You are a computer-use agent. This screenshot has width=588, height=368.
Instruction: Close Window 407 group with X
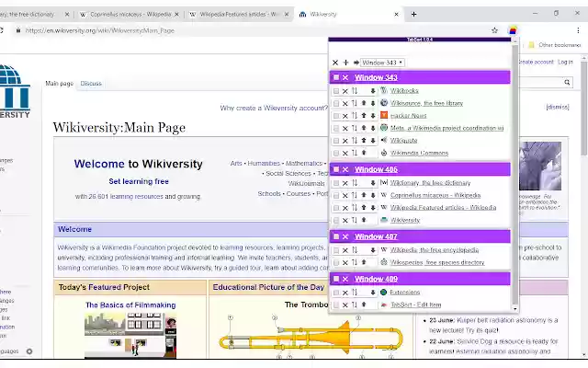[345, 236]
